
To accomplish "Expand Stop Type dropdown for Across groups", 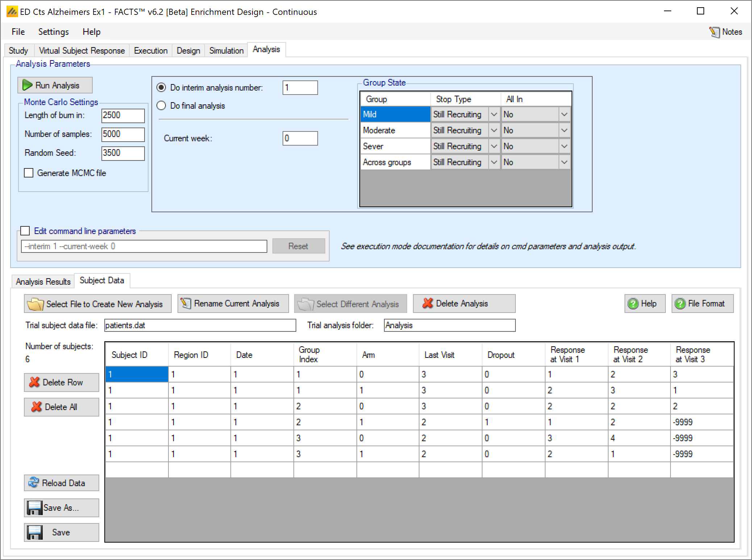I will point(494,162).
